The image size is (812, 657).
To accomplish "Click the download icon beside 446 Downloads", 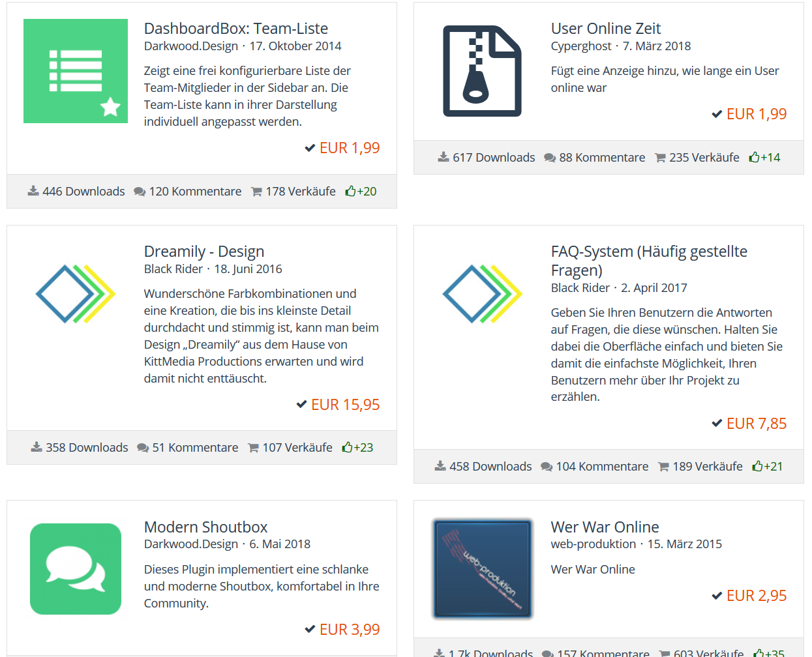I will coord(33,191).
